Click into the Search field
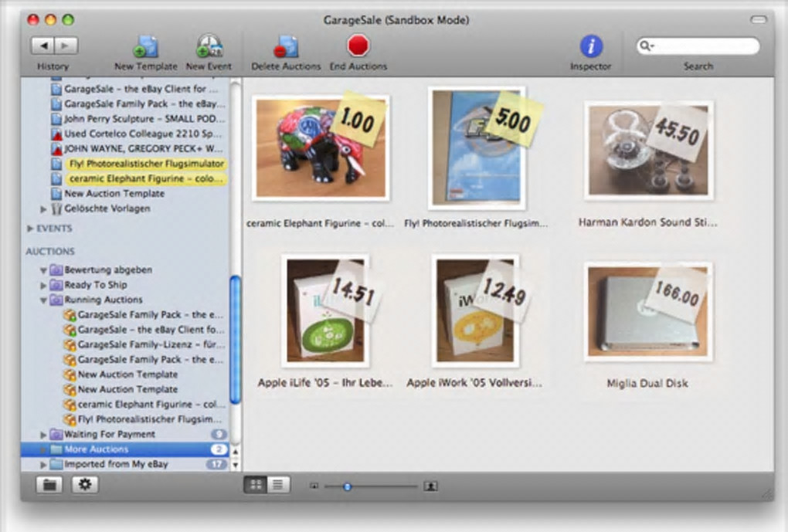Image resolution: width=788 pixels, height=532 pixels. coord(698,46)
